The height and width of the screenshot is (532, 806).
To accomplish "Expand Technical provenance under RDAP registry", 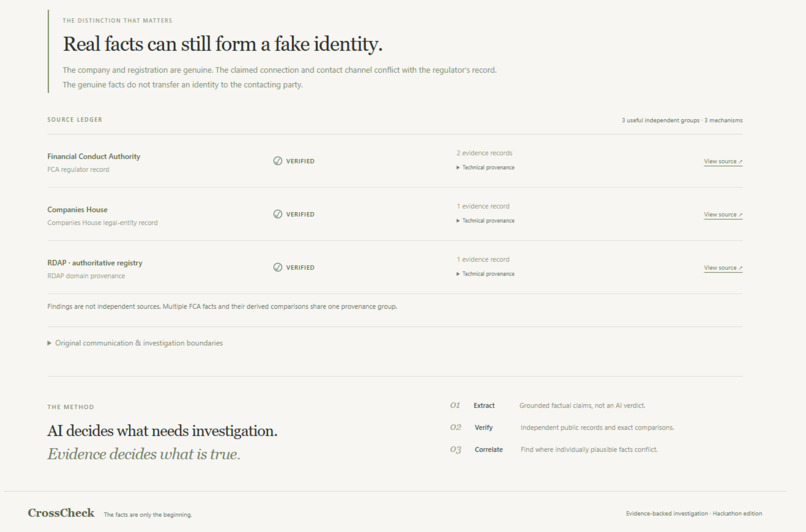I will 485,274.
